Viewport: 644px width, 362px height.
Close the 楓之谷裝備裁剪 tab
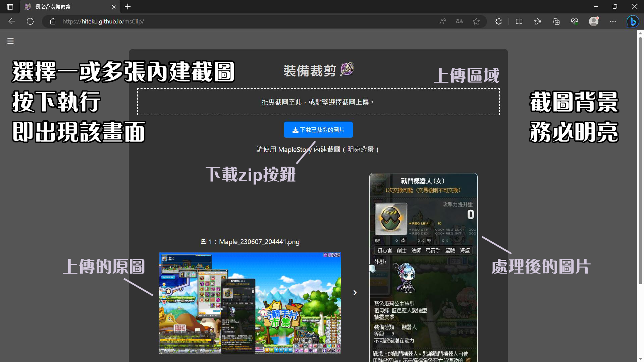click(x=114, y=7)
